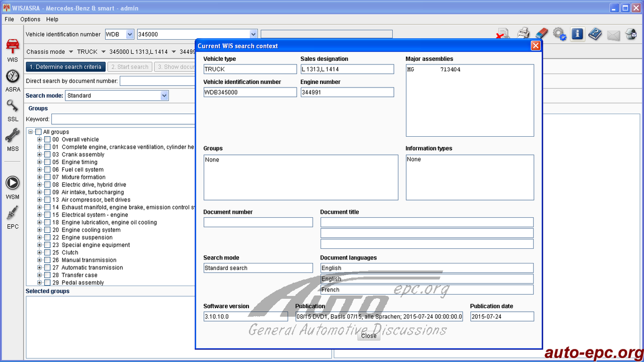Click the Software version 3.10.10.0 field
This screenshot has width=644, height=362.
246,317
